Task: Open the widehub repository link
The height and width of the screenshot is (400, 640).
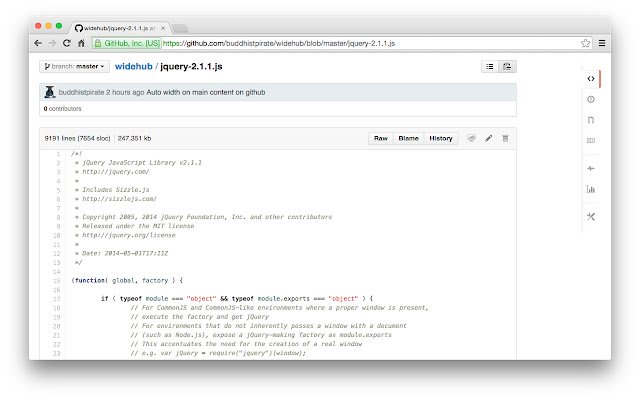Action: point(133,67)
